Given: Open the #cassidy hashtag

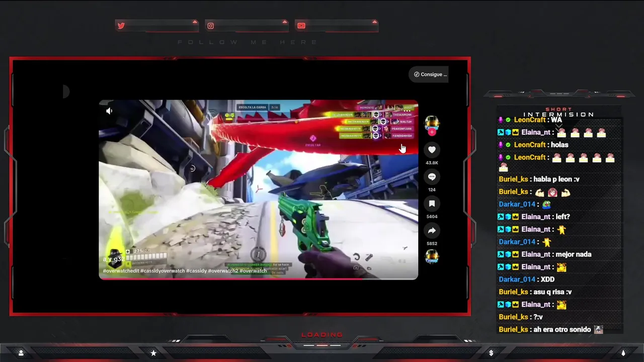Looking at the screenshot, I should (x=196, y=271).
